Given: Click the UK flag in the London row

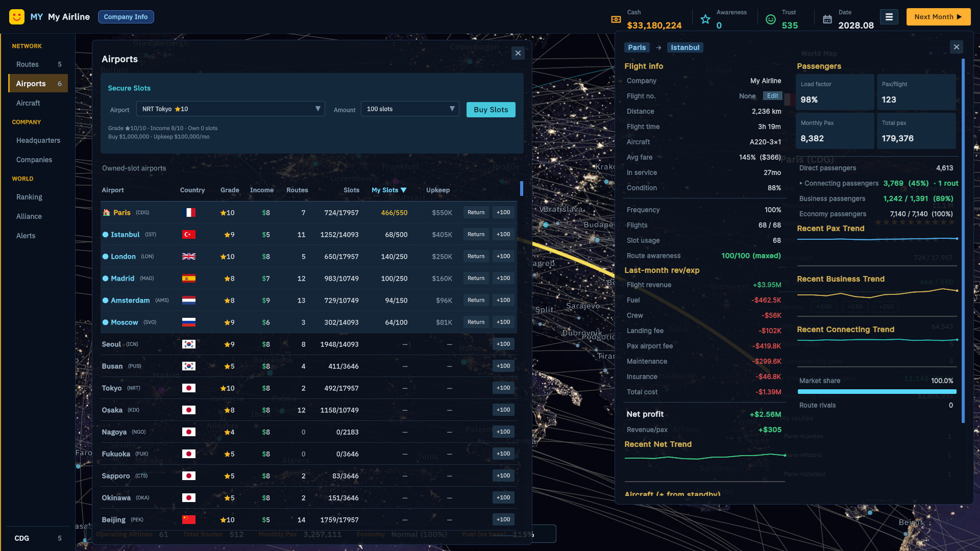Looking at the screenshot, I should pos(189,257).
